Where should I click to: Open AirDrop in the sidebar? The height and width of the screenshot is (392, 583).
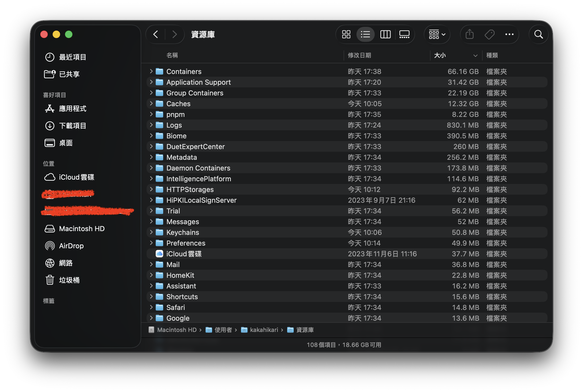click(x=71, y=246)
